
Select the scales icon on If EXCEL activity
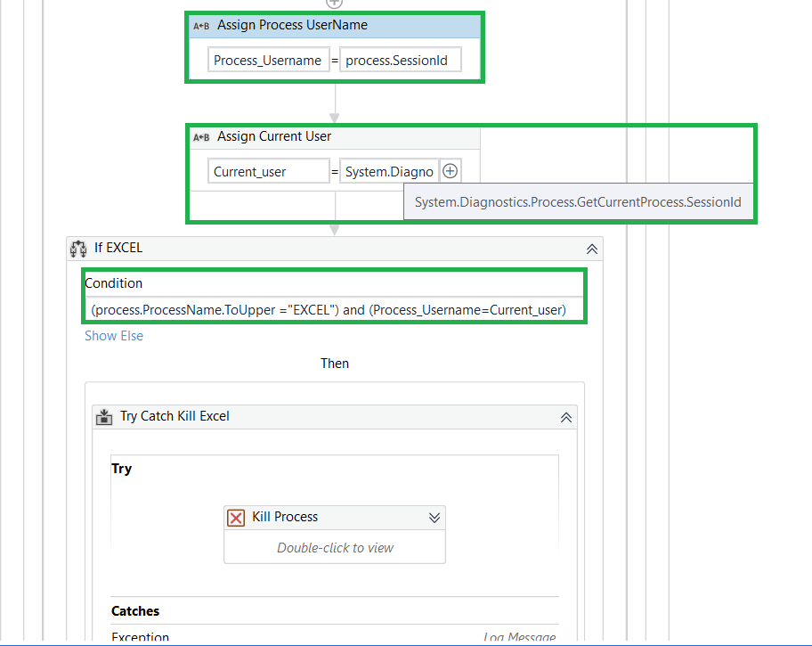tap(79, 249)
